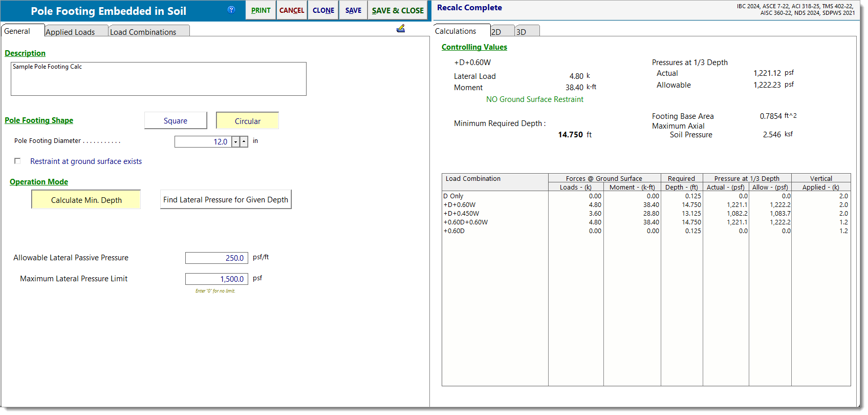
Task: Increase pole footing diameter with up arrow
Action: tap(244, 142)
